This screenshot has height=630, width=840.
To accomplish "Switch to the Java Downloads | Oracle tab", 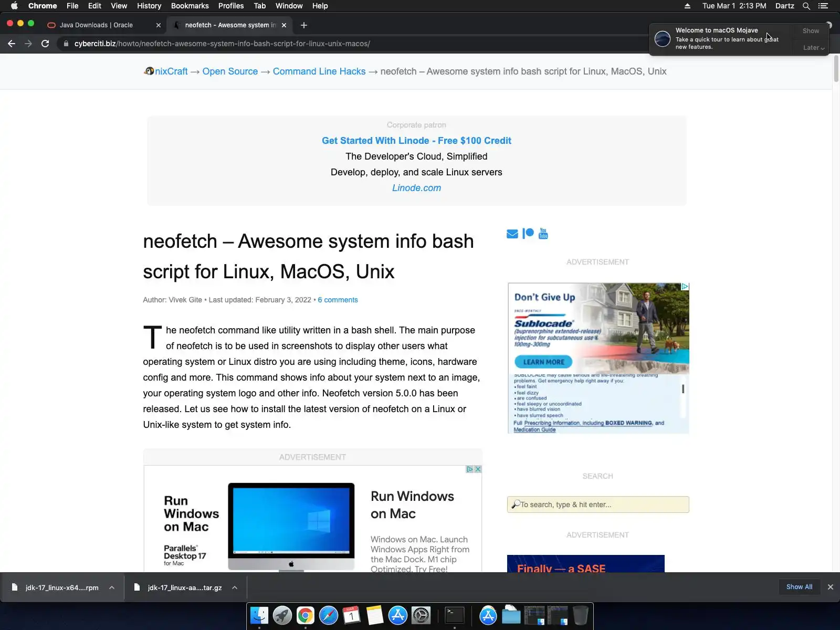I will click(x=96, y=25).
